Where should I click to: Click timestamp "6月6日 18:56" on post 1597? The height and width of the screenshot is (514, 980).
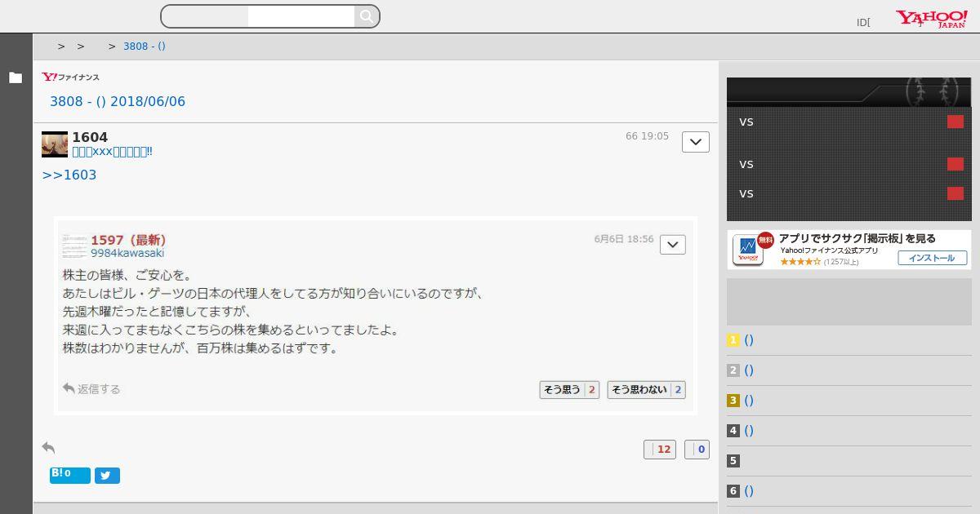click(x=624, y=239)
